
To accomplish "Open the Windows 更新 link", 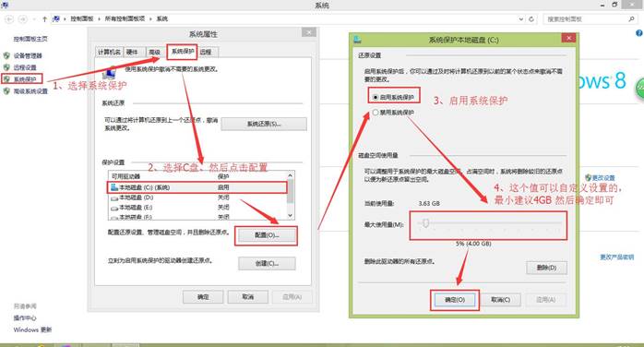I will (32, 329).
